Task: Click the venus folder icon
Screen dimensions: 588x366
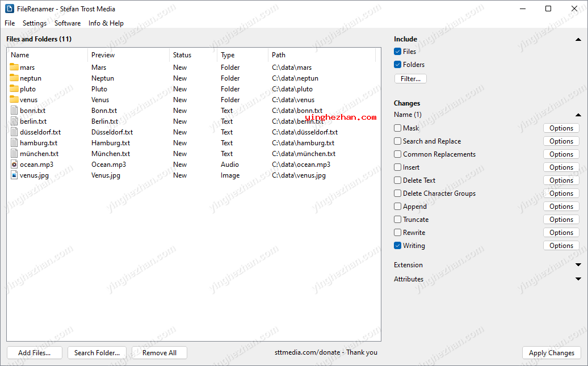Action: (x=14, y=100)
